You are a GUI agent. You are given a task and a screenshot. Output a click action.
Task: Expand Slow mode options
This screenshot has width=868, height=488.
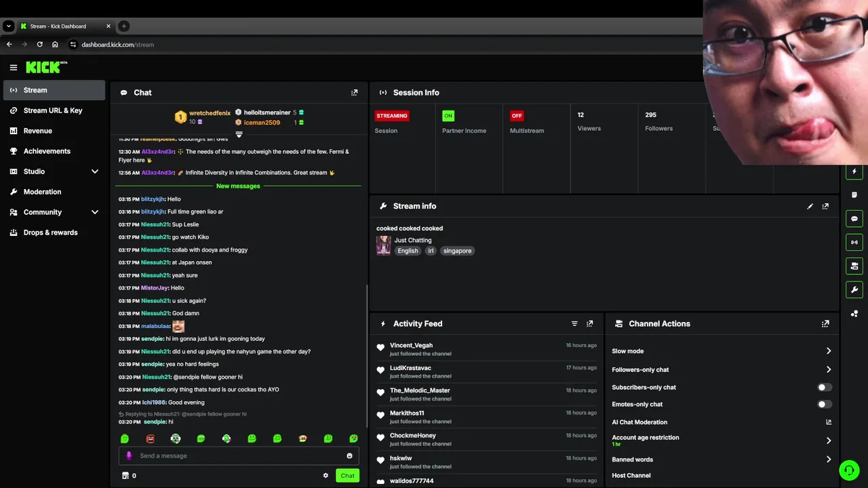[829, 351]
